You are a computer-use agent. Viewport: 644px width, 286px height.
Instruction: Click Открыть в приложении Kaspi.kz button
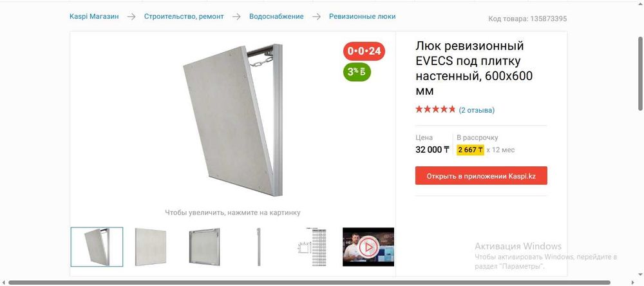pyautogui.click(x=481, y=175)
